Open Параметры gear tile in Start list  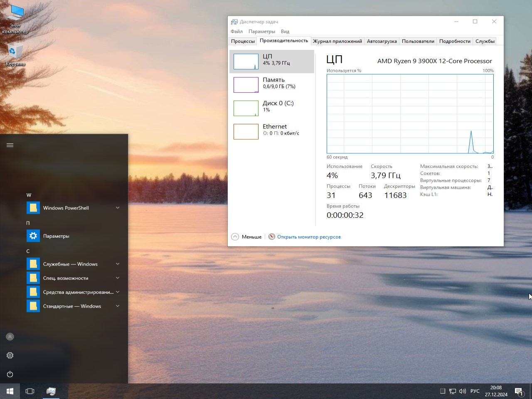[x=33, y=236]
